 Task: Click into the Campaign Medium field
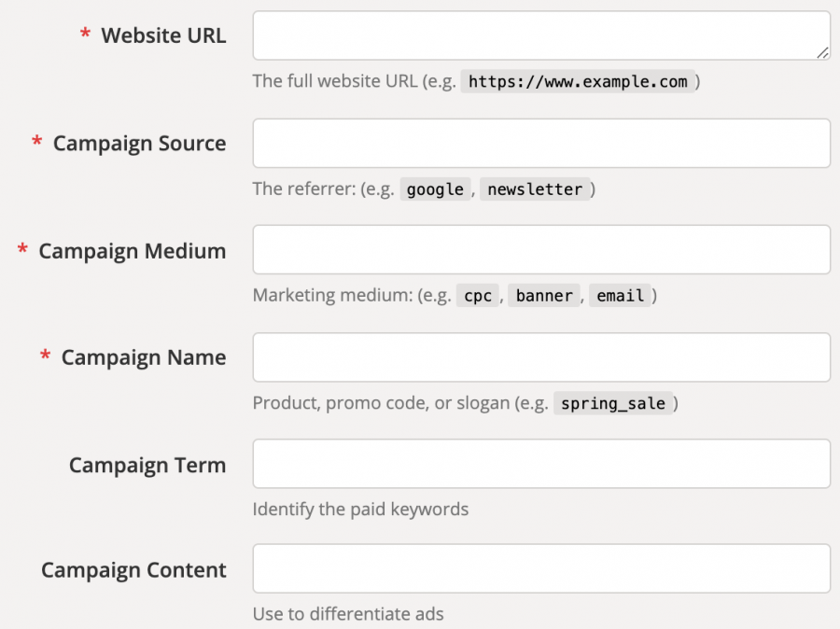540,250
